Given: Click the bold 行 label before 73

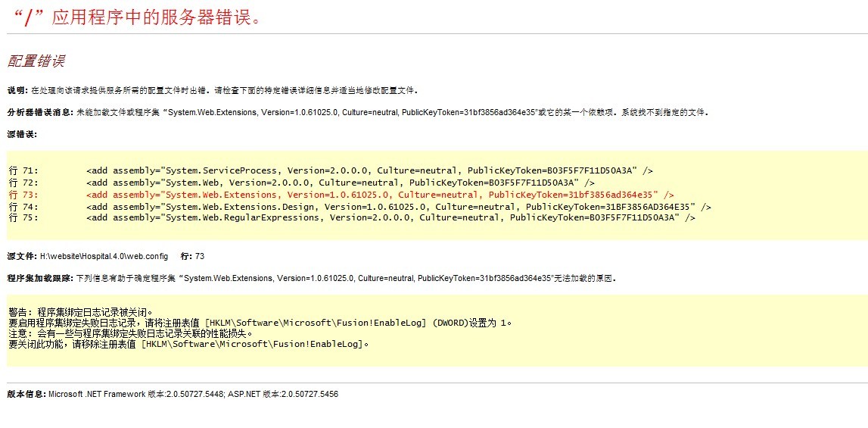Looking at the screenshot, I should [x=186, y=256].
